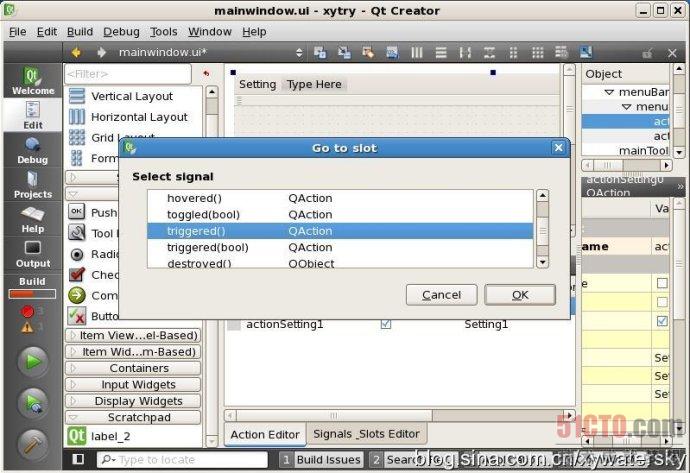This screenshot has height=473, width=690.
Task: Select the Edit Widgets mode toolbar icon
Action: pyautogui.click(x=320, y=53)
